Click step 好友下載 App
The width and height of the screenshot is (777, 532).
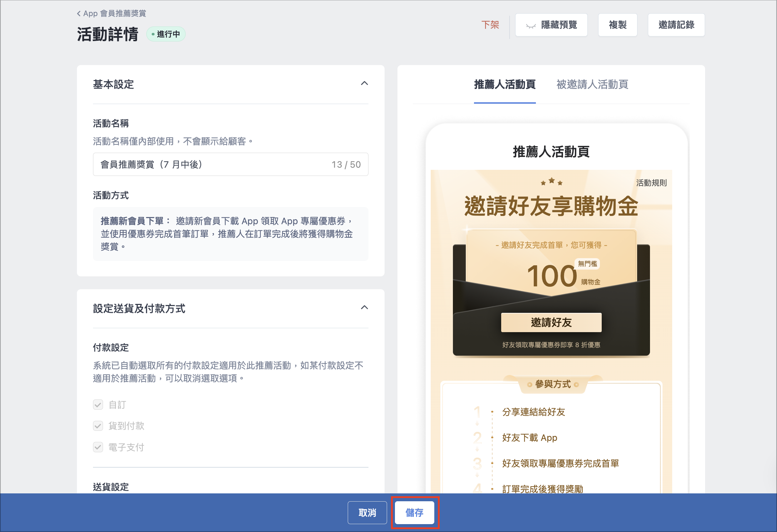tap(529, 438)
